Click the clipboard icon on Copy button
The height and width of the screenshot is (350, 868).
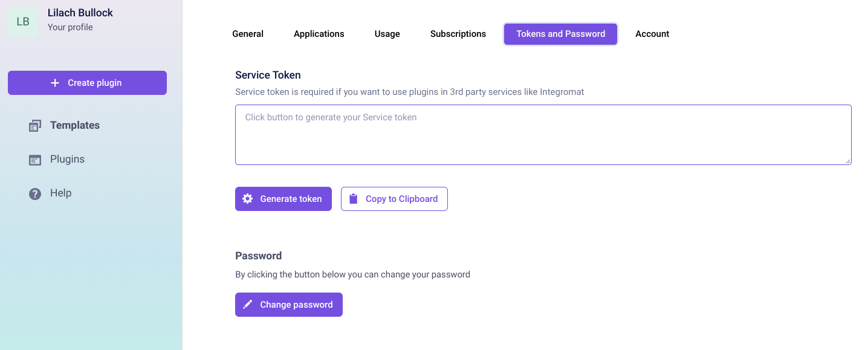[354, 199]
